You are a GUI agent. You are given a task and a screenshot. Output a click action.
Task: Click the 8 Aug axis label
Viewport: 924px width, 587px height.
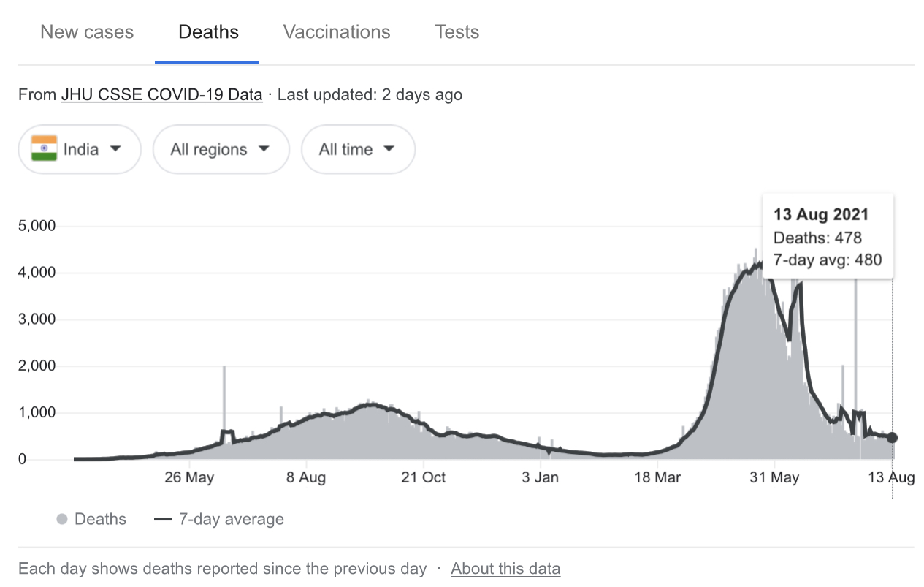[x=306, y=478]
